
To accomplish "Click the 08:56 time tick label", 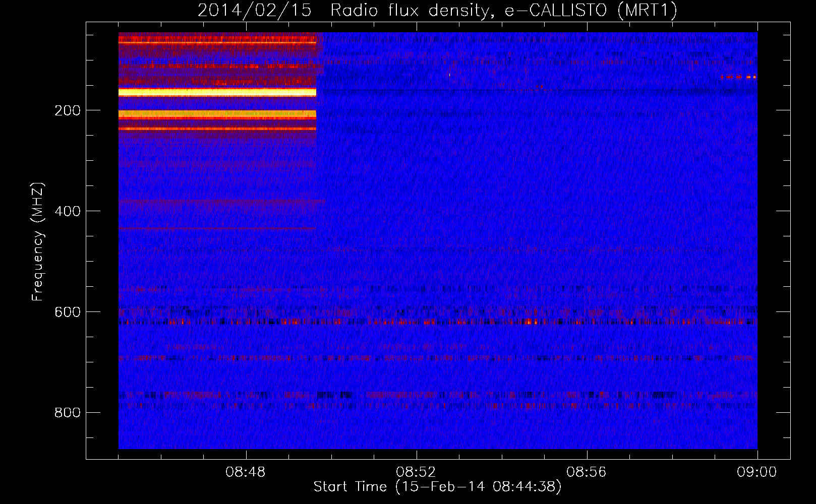I will pos(587,472).
